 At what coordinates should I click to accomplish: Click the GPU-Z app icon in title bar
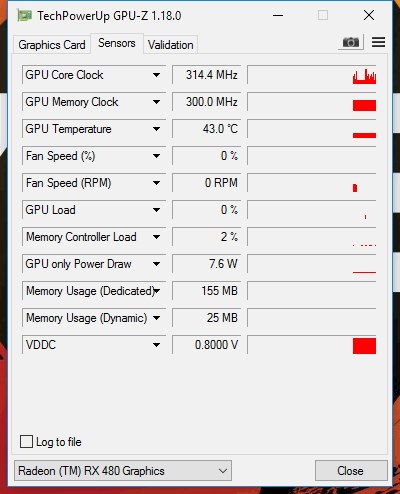(24, 16)
